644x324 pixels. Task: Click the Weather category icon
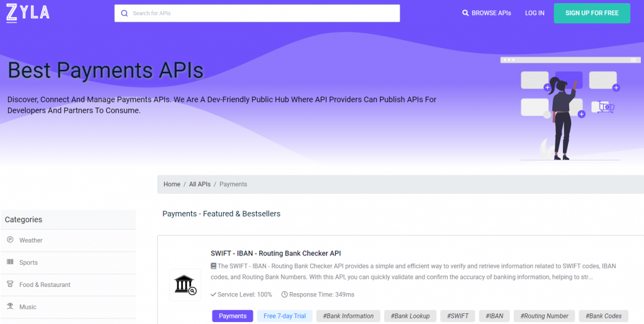coord(10,240)
